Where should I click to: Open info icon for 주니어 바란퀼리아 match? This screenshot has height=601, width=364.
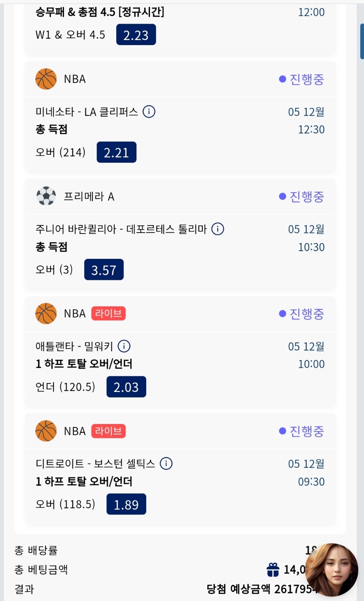coord(217,229)
